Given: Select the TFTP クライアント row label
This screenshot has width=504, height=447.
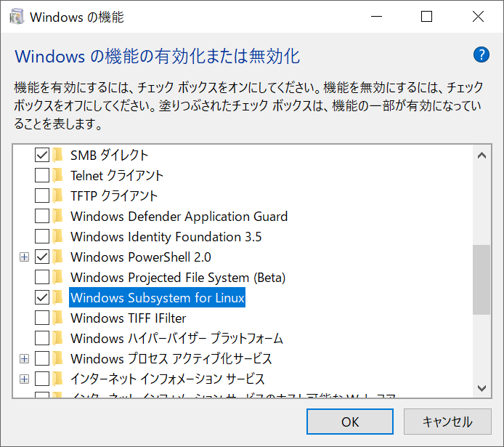Looking at the screenshot, I should [114, 196].
